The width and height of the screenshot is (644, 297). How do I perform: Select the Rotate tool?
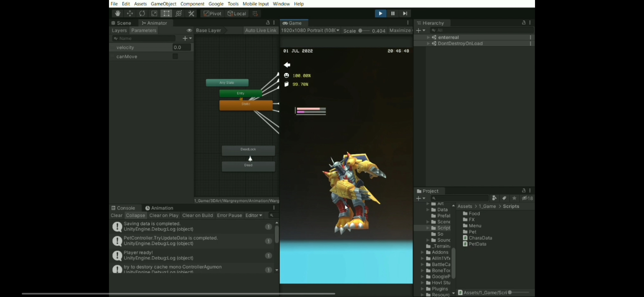142,13
